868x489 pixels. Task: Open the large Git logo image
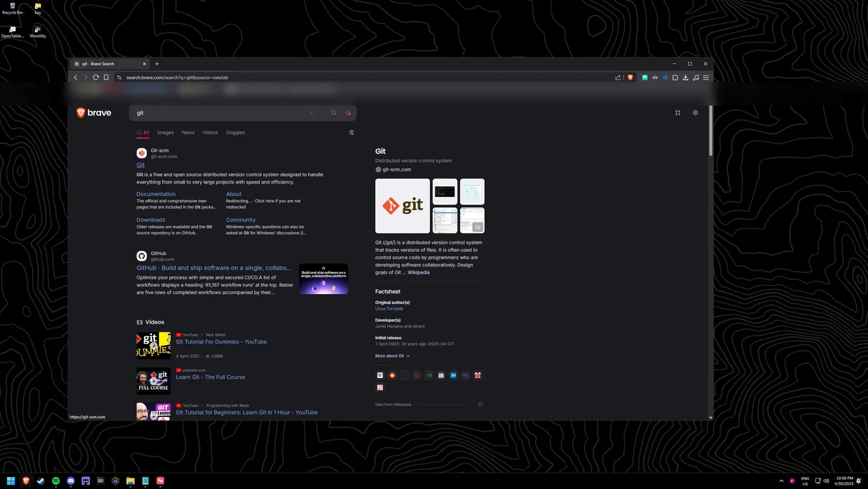click(x=402, y=206)
